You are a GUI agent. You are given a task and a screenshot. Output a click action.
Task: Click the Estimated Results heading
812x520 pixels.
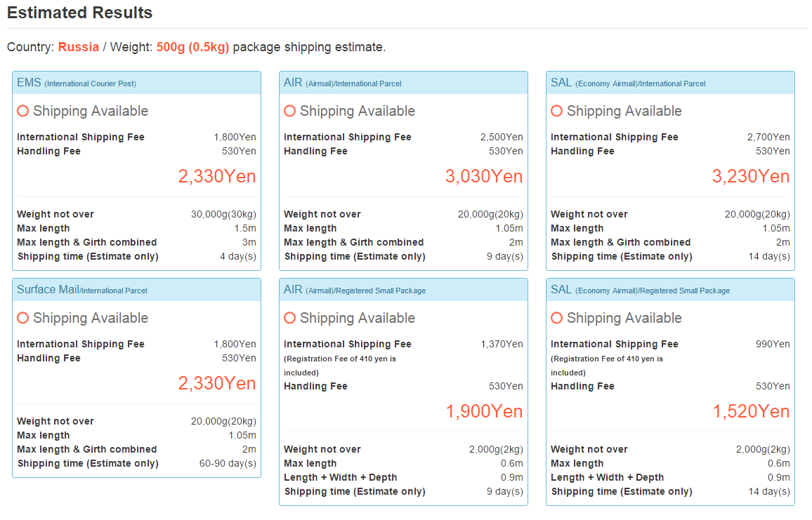[79, 13]
